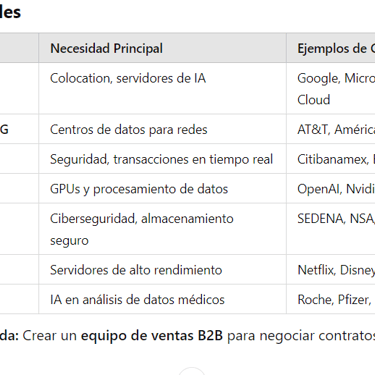
Task: Click bold text equipo de ventas B2B
Action: 152,335
